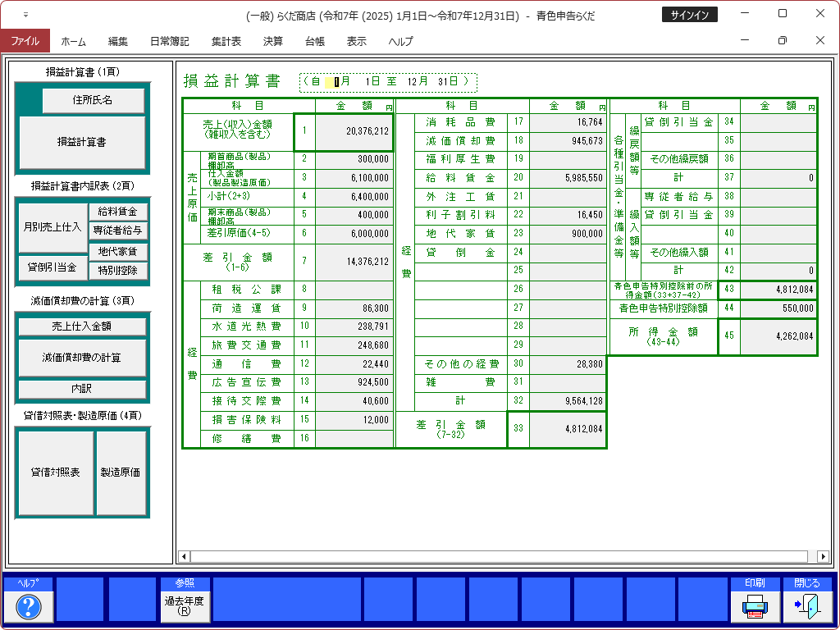Click the 貸借対照表 button

coord(56,472)
